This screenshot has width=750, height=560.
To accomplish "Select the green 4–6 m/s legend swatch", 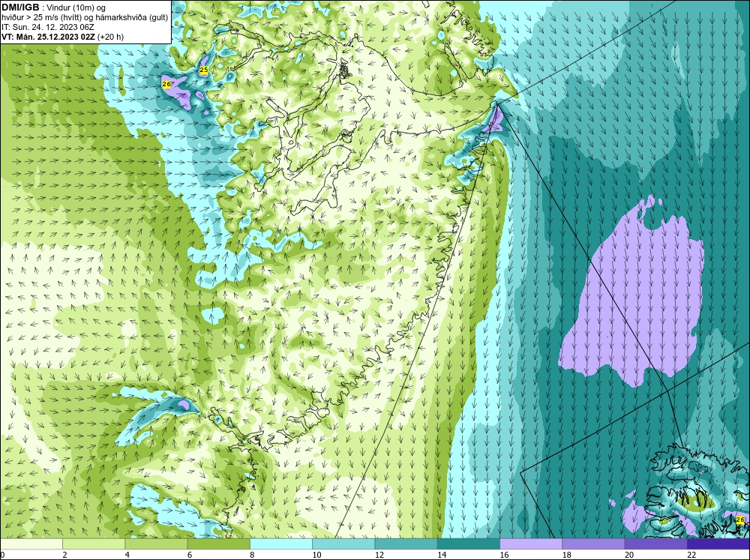I will pyautogui.click(x=156, y=544).
